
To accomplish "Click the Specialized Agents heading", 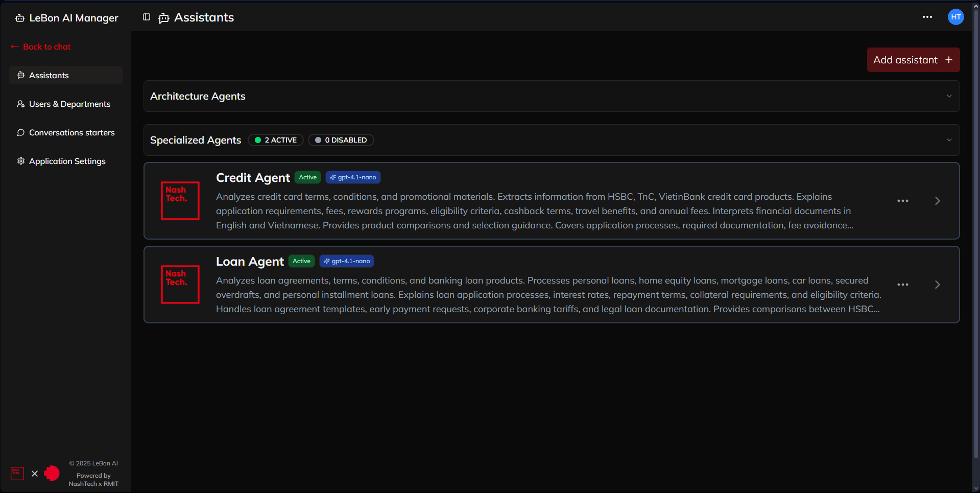I will point(196,140).
